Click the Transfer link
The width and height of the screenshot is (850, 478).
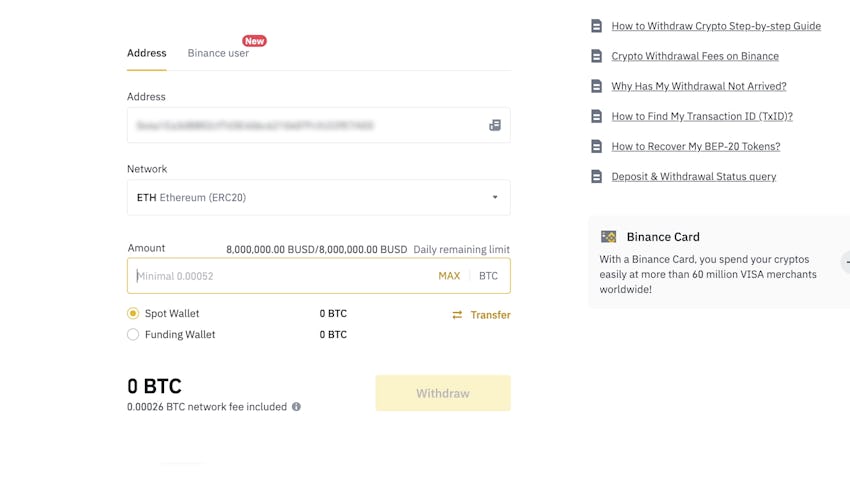[x=491, y=315]
